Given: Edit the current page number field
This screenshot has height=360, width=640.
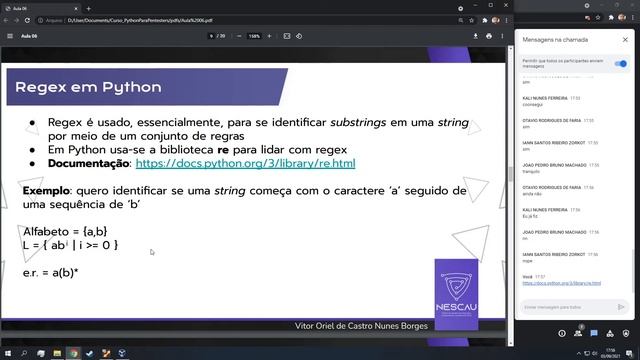Looking at the screenshot, I should click(x=211, y=36).
